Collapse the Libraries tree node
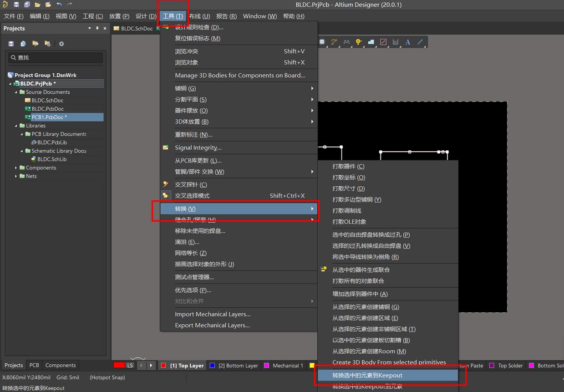 (x=16, y=126)
